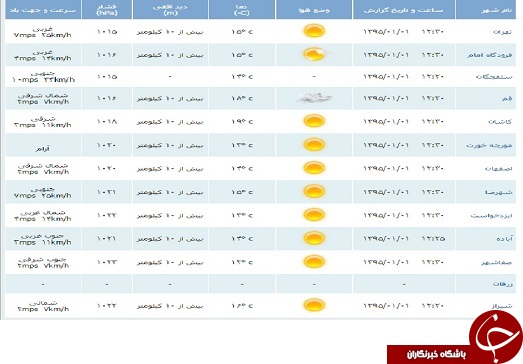Click pressure 1018 in the کاشان row

(106, 122)
